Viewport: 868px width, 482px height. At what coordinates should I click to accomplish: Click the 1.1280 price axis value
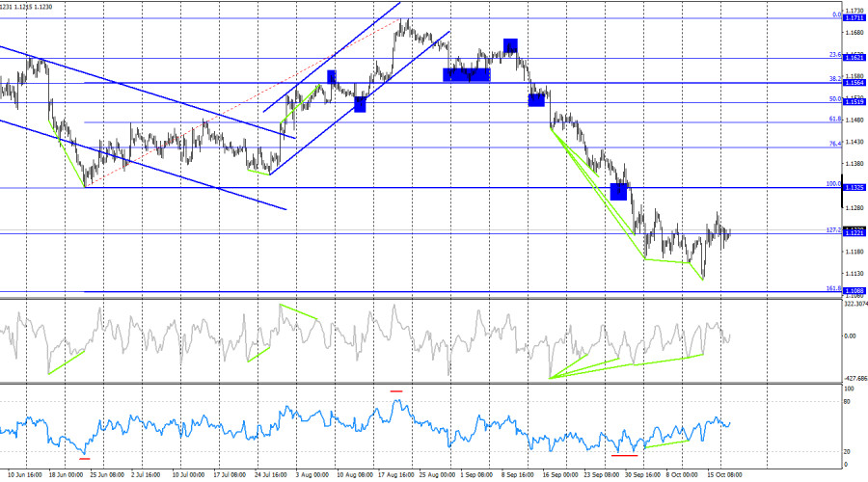click(x=854, y=208)
